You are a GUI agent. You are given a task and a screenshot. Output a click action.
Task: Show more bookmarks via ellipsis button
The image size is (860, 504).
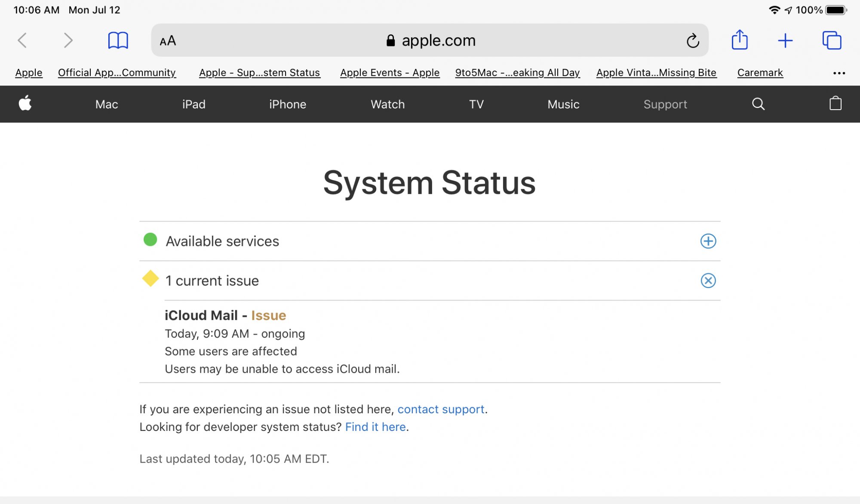[839, 73]
